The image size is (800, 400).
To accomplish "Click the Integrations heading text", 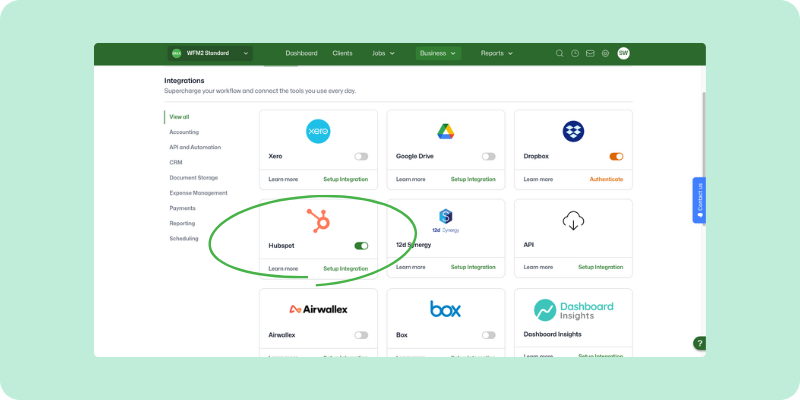I will (184, 81).
